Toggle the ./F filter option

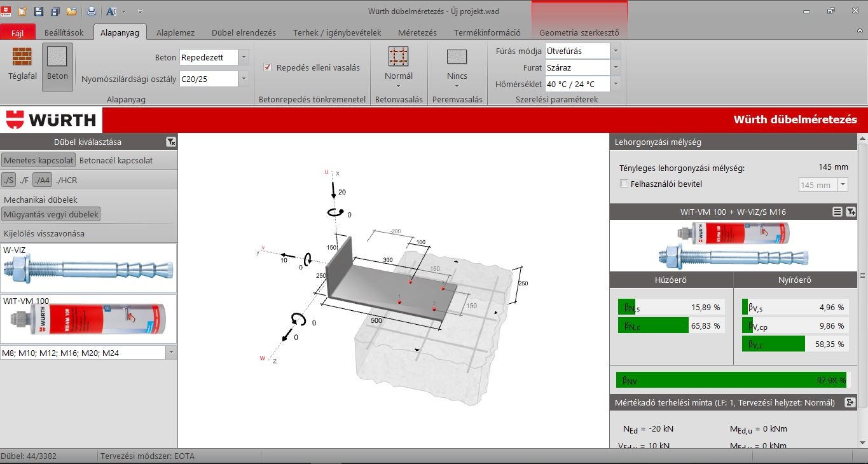pyautogui.click(x=25, y=180)
